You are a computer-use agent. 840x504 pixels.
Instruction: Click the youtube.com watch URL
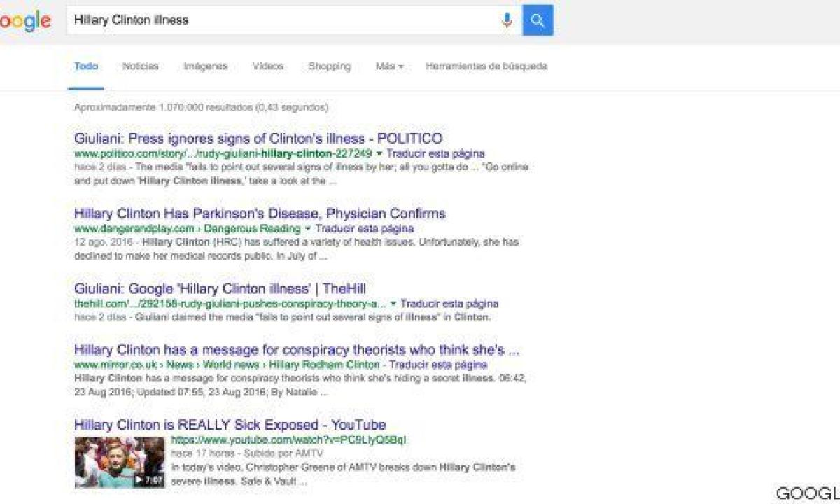click(x=289, y=440)
